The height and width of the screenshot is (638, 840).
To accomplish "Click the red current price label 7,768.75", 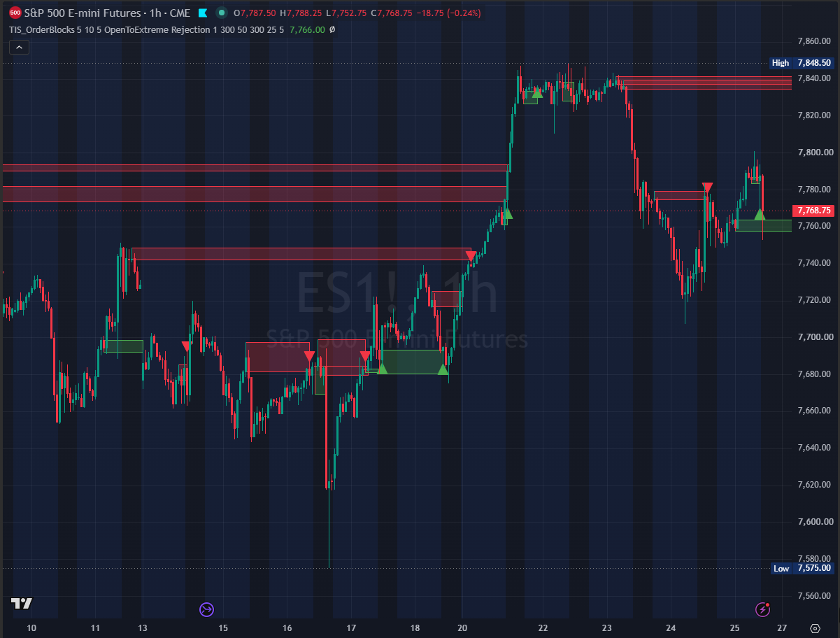I will click(x=813, y=211).
